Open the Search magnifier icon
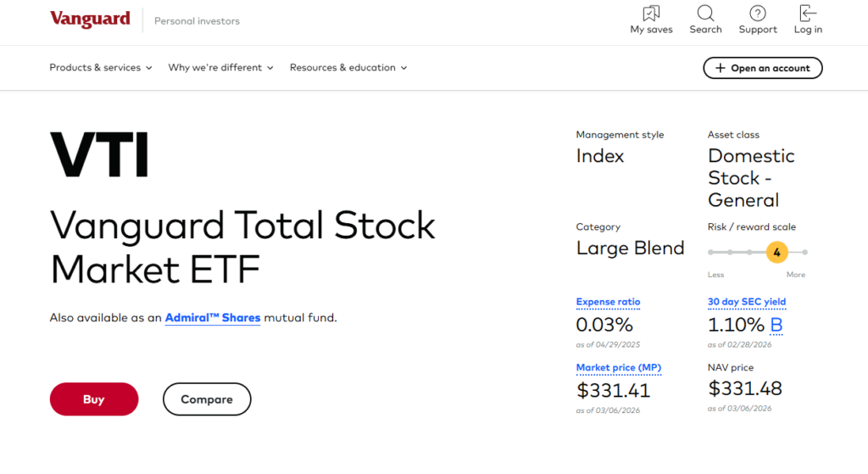Image resolution: width=868 pixels, height=474 pixels. point(705,14)
